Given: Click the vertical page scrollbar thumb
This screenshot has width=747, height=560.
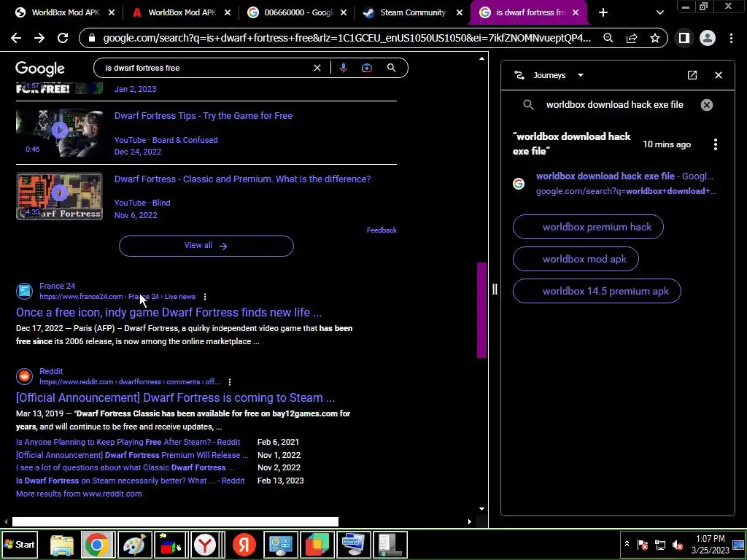Looking at the screenshot, I should point(481,310).
